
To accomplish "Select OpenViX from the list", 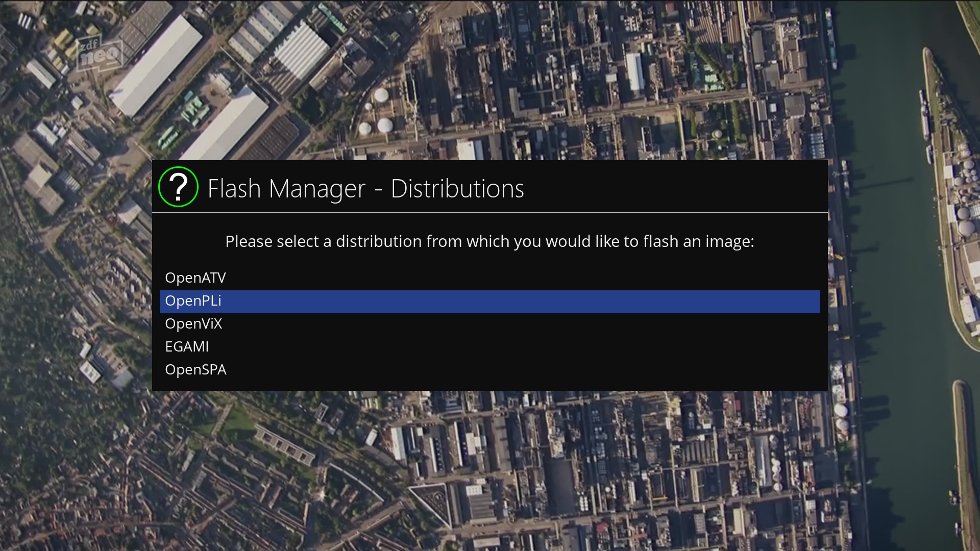I will coord(193,324).
